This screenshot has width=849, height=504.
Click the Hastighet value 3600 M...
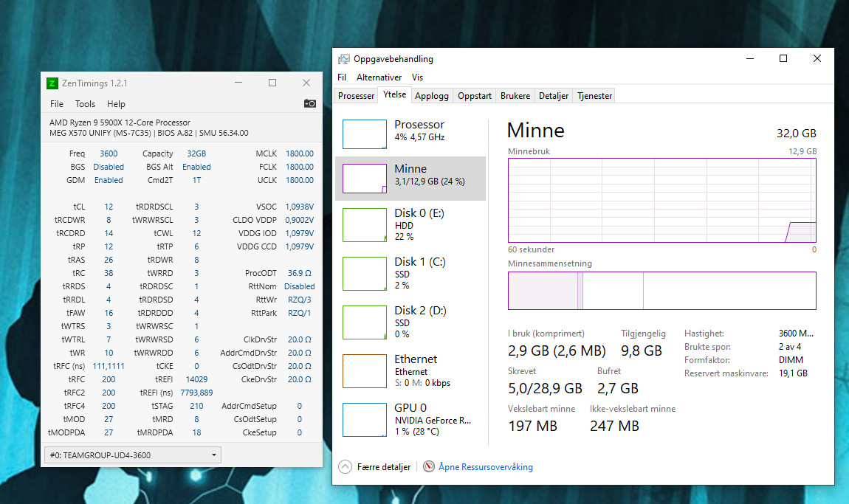(x=796, y=334)
